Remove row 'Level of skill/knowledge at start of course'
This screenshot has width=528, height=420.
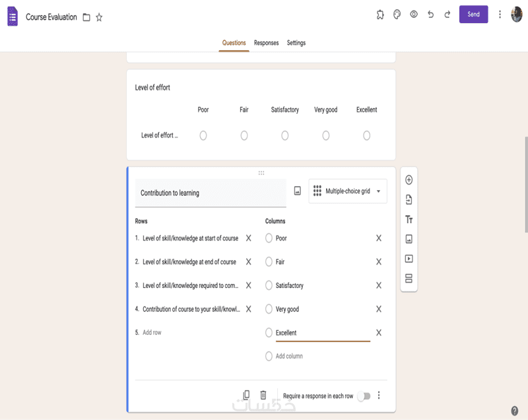[x=249, y=238]
